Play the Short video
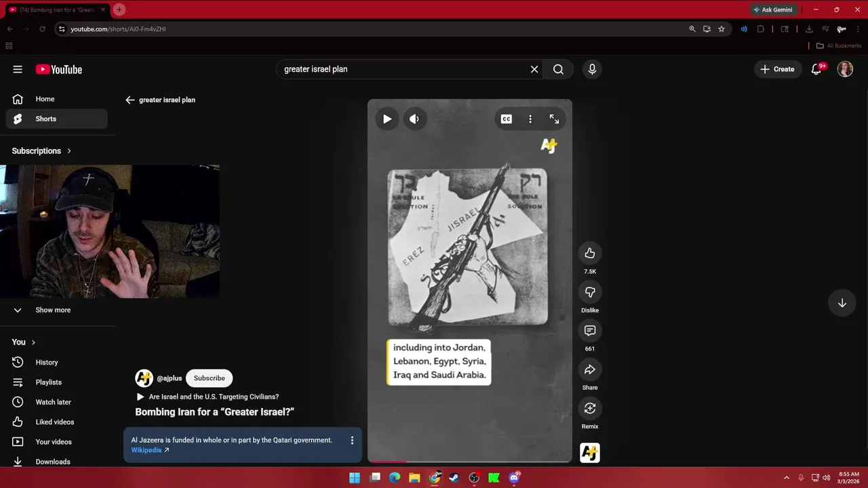Viewport: 868px width, 488px height. pyautogui.click(x=387, y=119)
